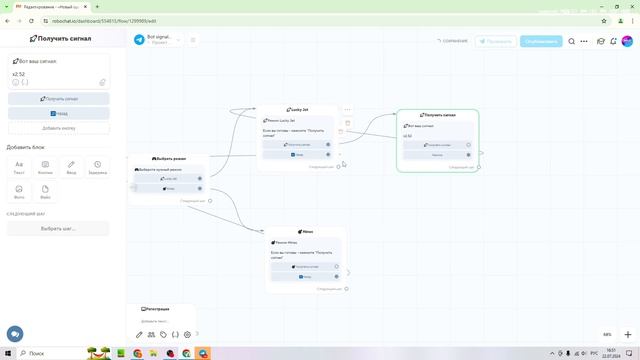Screen dimensions: 640x360
Task: Select the pencil edit tool in bottom toolbar
Action: click(x=139, y=335)
